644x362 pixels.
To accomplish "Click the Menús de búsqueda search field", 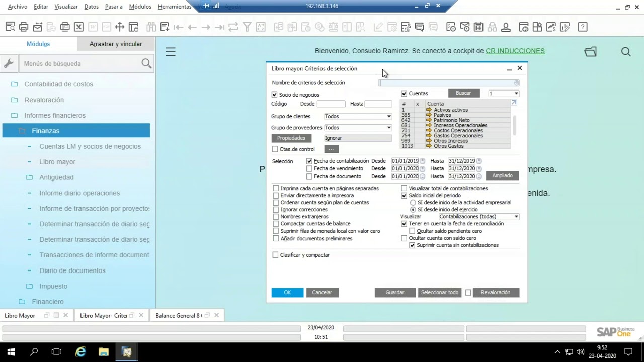I will click(80, 63).
